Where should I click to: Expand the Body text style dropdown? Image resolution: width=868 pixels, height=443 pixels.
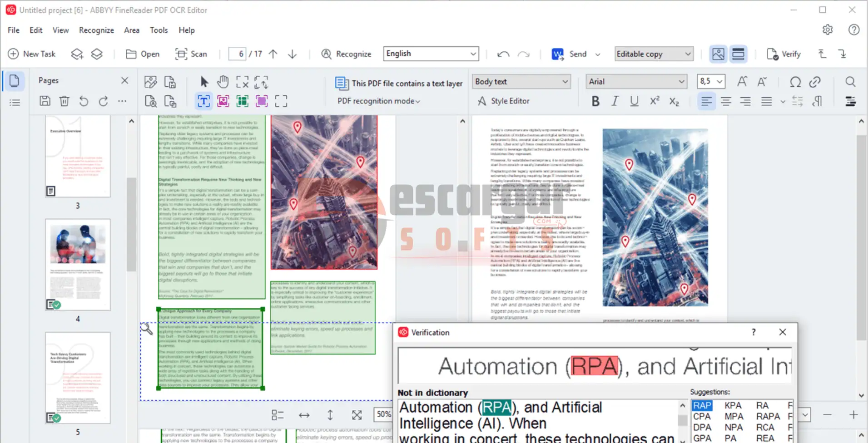click(521, 82)
